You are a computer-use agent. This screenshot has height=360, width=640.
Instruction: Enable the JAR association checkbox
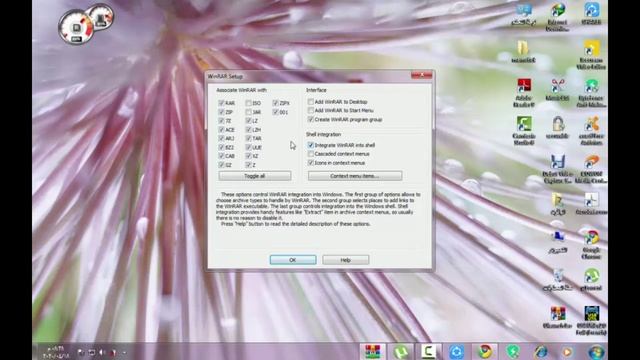click(248, 112)
